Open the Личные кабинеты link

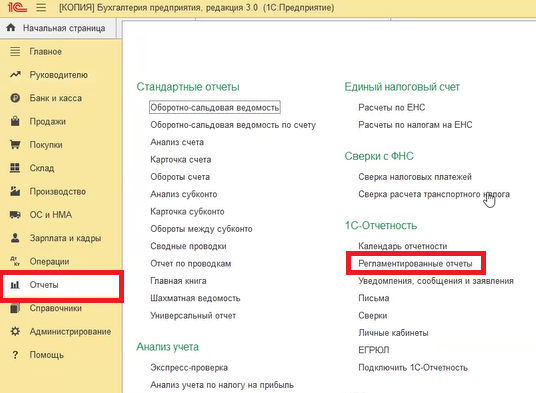click(x=393, y=333)
